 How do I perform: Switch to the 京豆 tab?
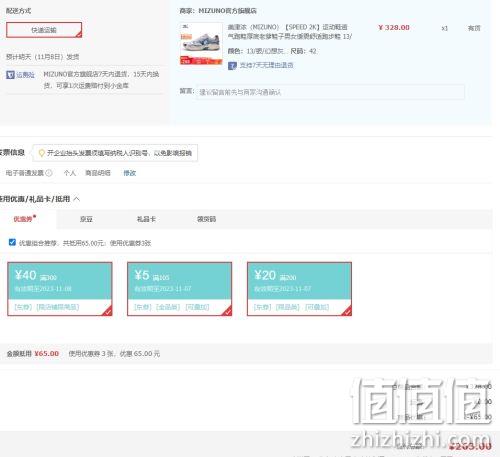pos(86,219)
